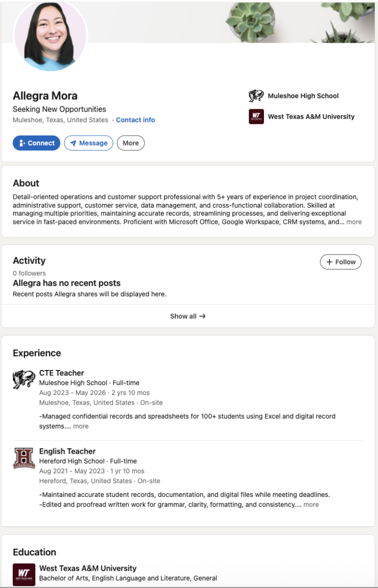Viewport: 378px width, 588px height.
Task: Click Show all activity arrow link
Action: [x=188, y=316]
